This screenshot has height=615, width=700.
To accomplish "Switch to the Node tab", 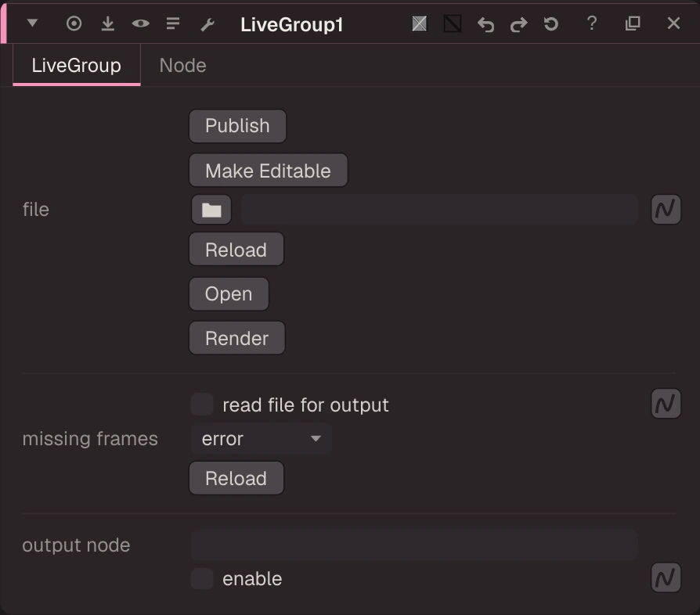I will point(182,66).
